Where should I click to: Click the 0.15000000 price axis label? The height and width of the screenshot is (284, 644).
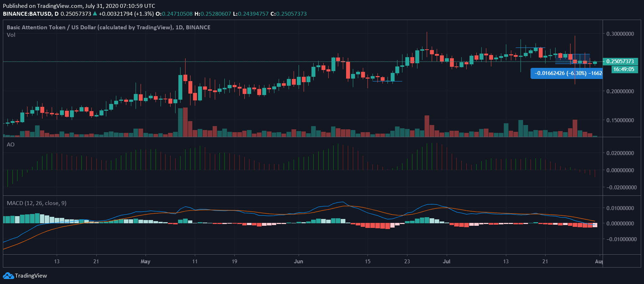[x=620, y=120]
